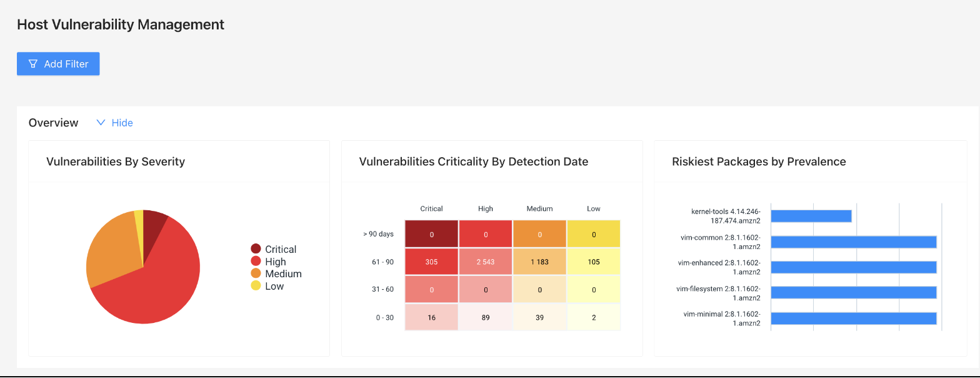Click the heatmap cell showing 2 543
The height and width of the screenshot is (378, 980).
click(485, 262)
